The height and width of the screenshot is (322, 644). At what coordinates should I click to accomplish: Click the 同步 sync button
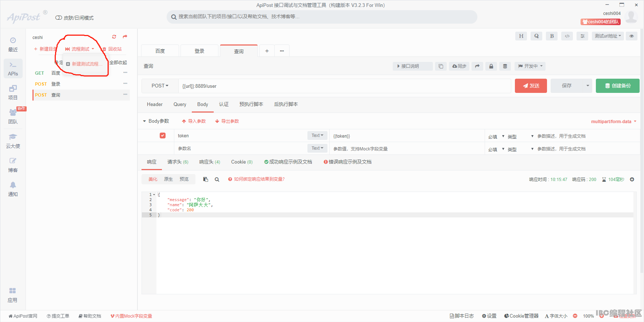[459, 66]
